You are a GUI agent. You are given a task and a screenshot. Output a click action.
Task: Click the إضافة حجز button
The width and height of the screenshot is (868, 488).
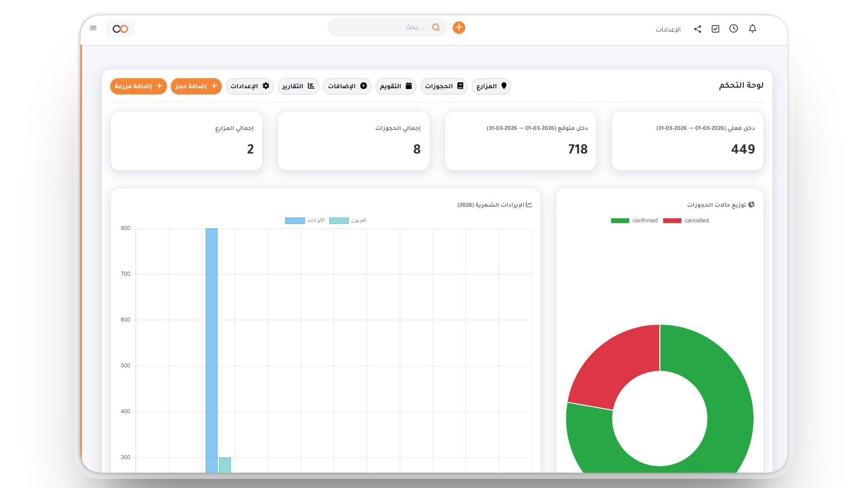pyautogui.click(x=196, y=86)
